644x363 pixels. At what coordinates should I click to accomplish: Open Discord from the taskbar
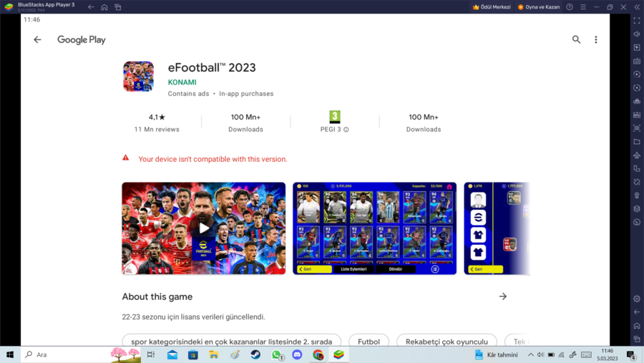click(x=297, y=354)
